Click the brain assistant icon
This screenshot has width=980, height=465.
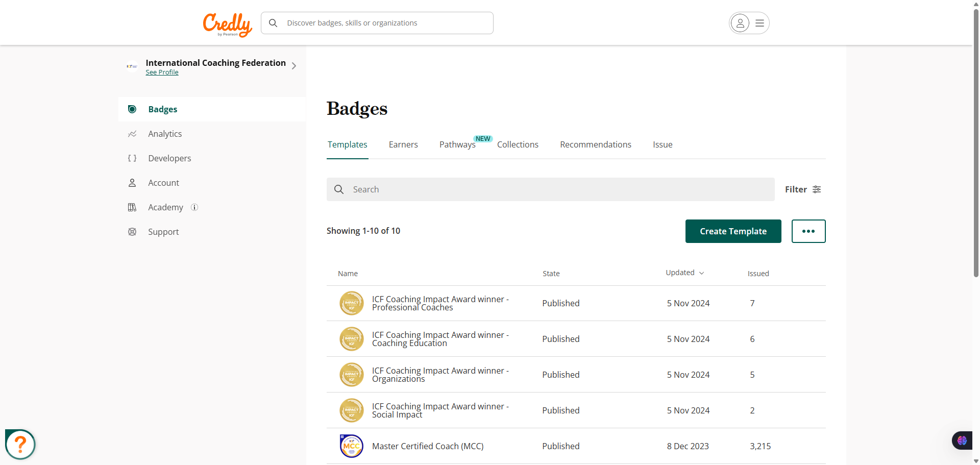[x=962, y=440]
